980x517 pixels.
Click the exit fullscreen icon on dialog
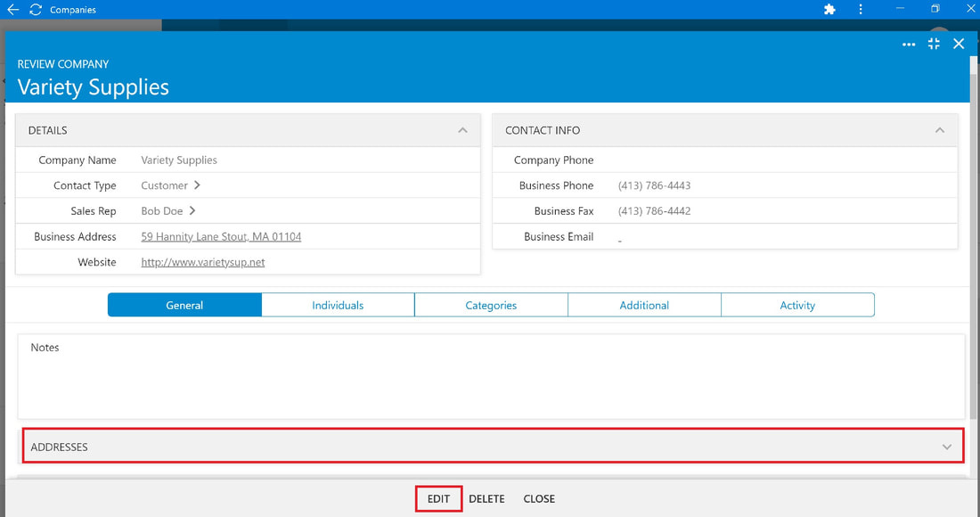pyautogui.click(x=934, y=43)
